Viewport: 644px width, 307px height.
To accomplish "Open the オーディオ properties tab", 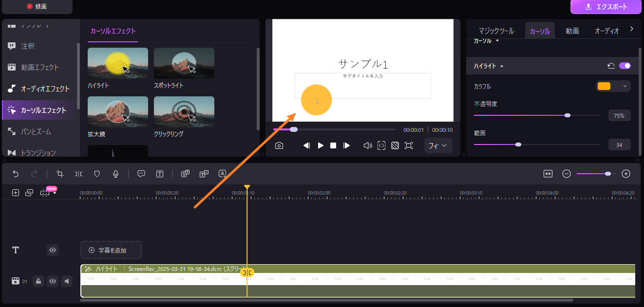I will (606, 31).
